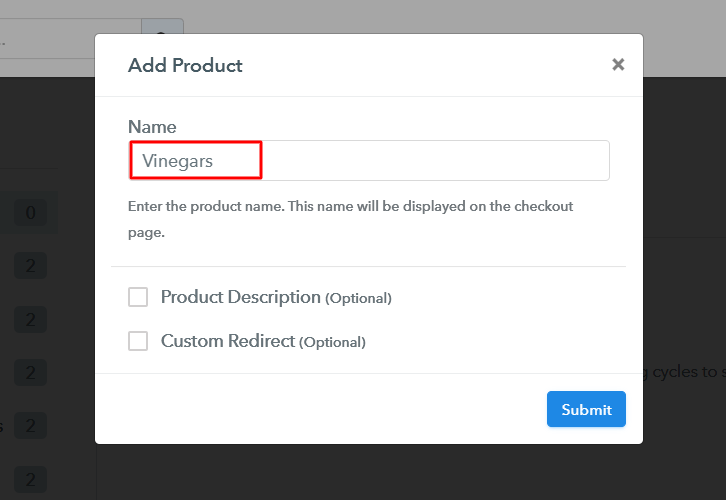Click the "Name" label above the field

tap(152, 127)
